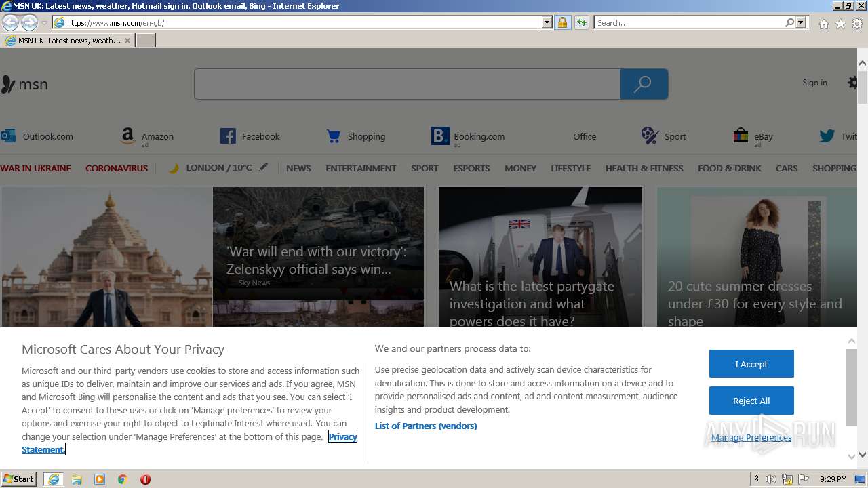Open the Manage Preferences link
Screen dimensions: 868x488
751,438
